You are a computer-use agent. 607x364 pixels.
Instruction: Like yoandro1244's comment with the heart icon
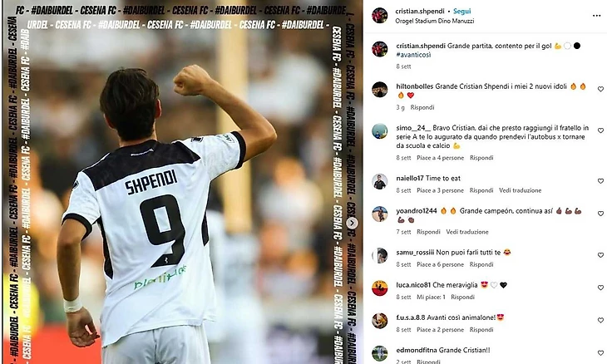point(600,214)
